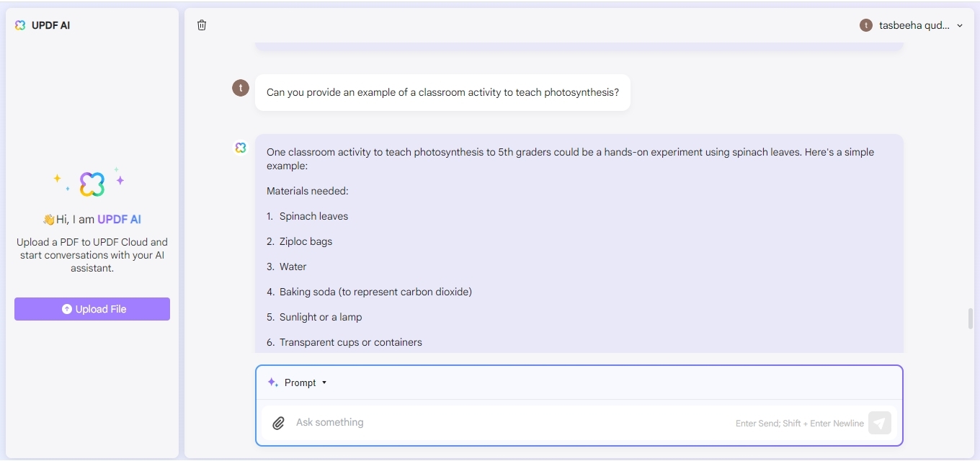Screen dimensions: 980x461
Task: Click the sparkle icon beside Prompt
Action: click(x=272, y=382)
